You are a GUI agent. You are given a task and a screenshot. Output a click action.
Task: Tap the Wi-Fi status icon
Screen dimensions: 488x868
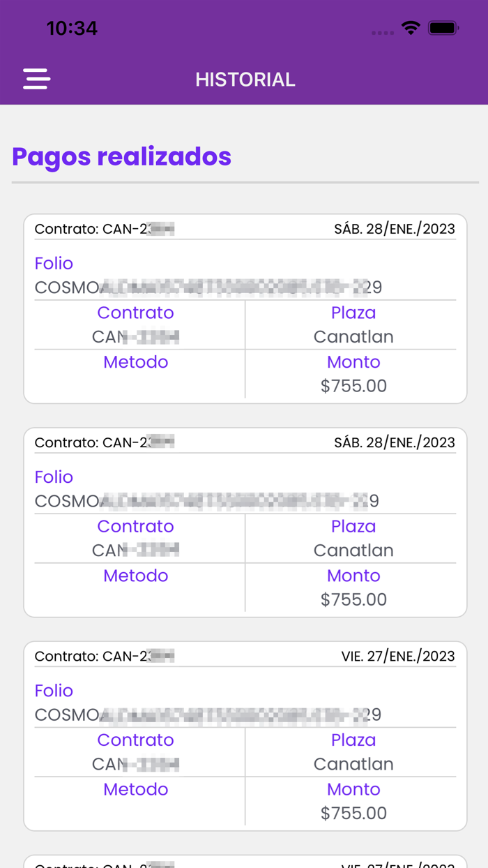coord(411,28)
